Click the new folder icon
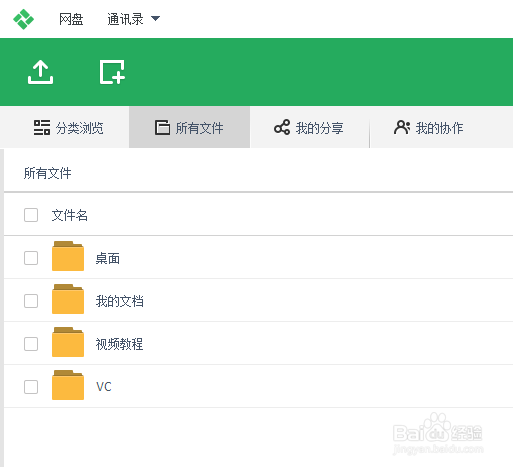This screenshot has width=513, height=467. pos(112,72)
